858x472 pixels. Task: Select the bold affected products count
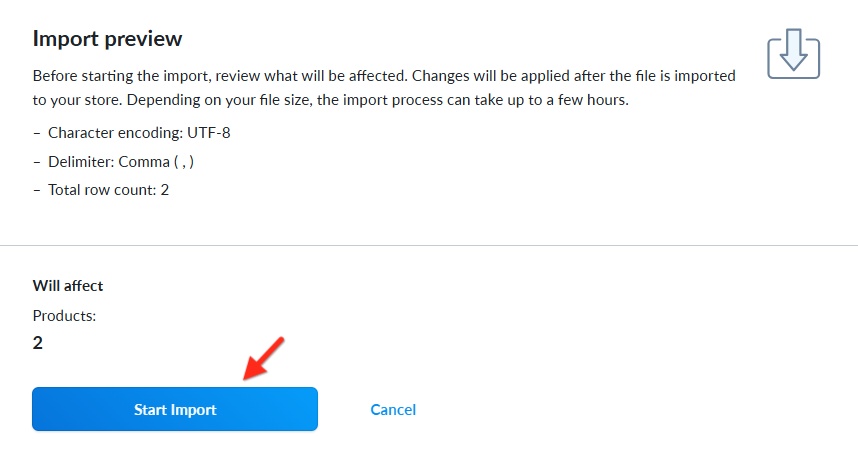click(38, 343)
